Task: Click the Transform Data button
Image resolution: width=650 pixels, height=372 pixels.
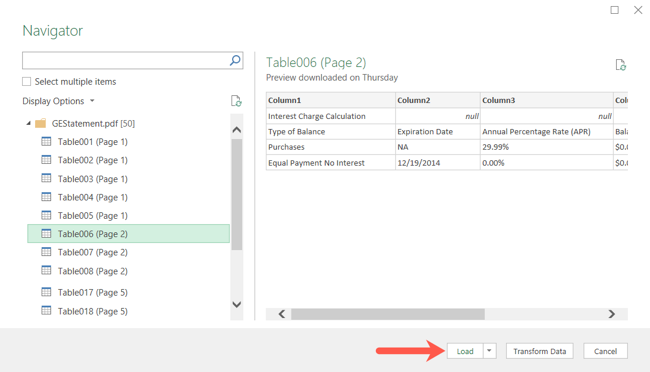Action: [x=539, y=351]
